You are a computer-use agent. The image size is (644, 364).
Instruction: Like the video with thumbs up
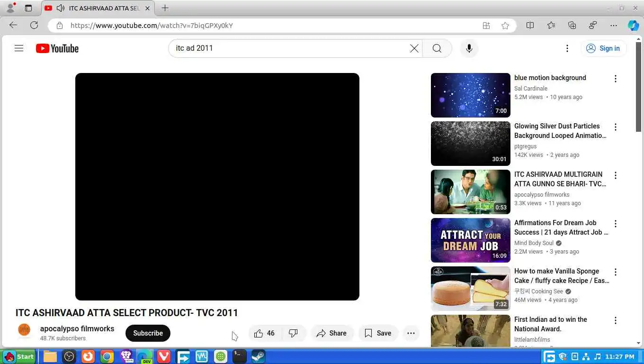point(265,333)
